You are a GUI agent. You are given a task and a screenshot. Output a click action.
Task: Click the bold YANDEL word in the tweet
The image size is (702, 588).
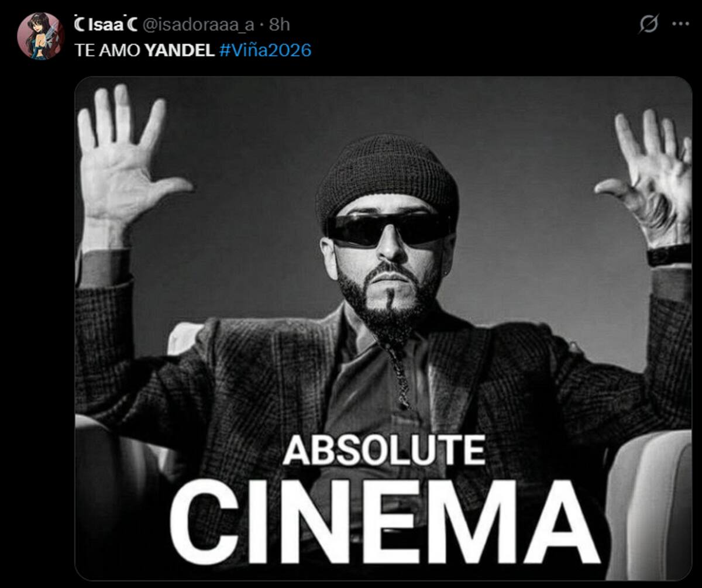tap(180, 50)
